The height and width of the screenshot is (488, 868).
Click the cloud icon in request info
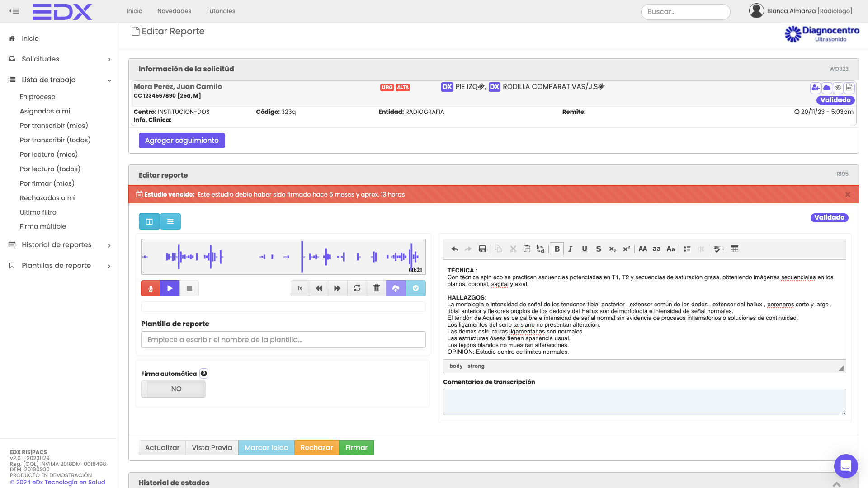(x=826, y=88)
